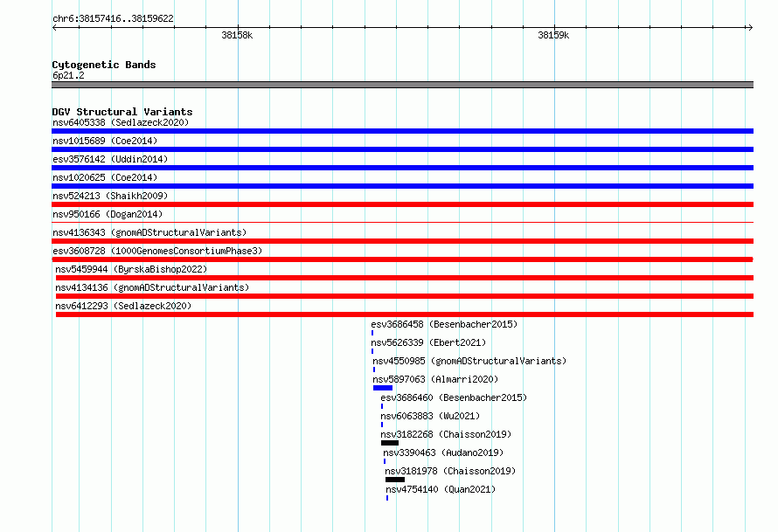Select the nsv1020625 (Coe2014) label
This screenshot has width=778, height=532.
coord(105,177)
